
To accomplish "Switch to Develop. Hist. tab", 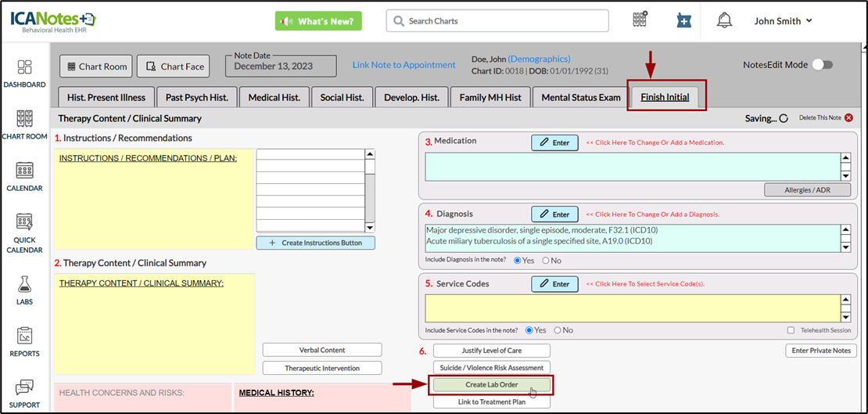I will point(412,97).
